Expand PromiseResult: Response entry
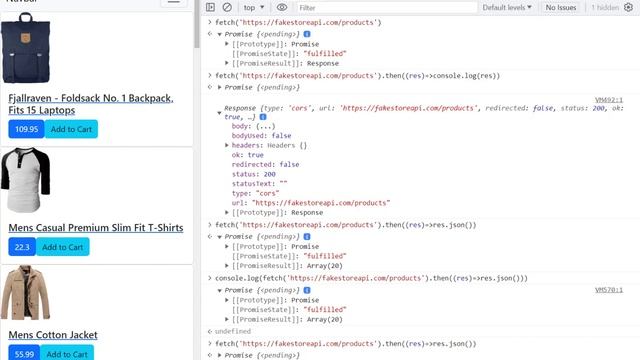Image resolution: width=640 pixels, height=360 pixels. point(227,63)
